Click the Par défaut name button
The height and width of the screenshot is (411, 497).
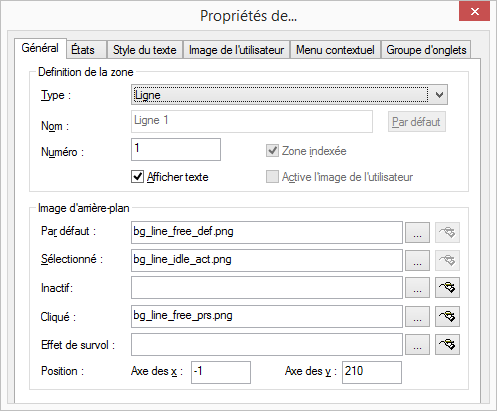tap(417, 122)
